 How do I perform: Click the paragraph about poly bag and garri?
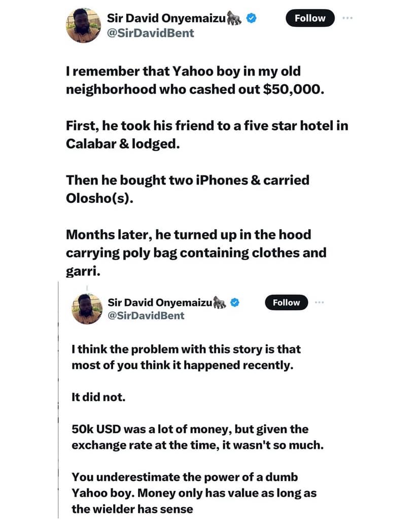coord(196,253)
